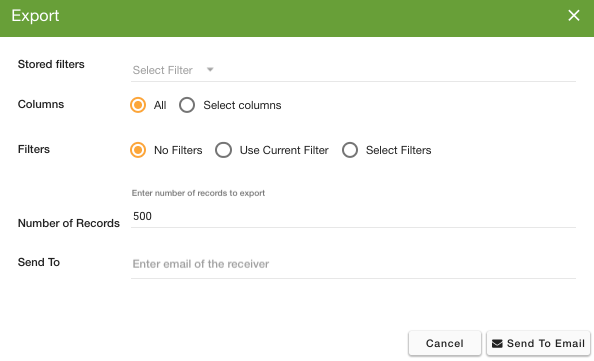This screenshot has height=361, width=594.
Task: Click the records-to-export helper text
Action: (x=198, y=193)
